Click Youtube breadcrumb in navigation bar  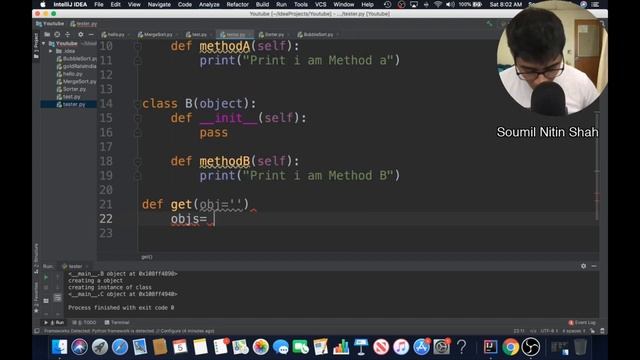tap(51, 24)
